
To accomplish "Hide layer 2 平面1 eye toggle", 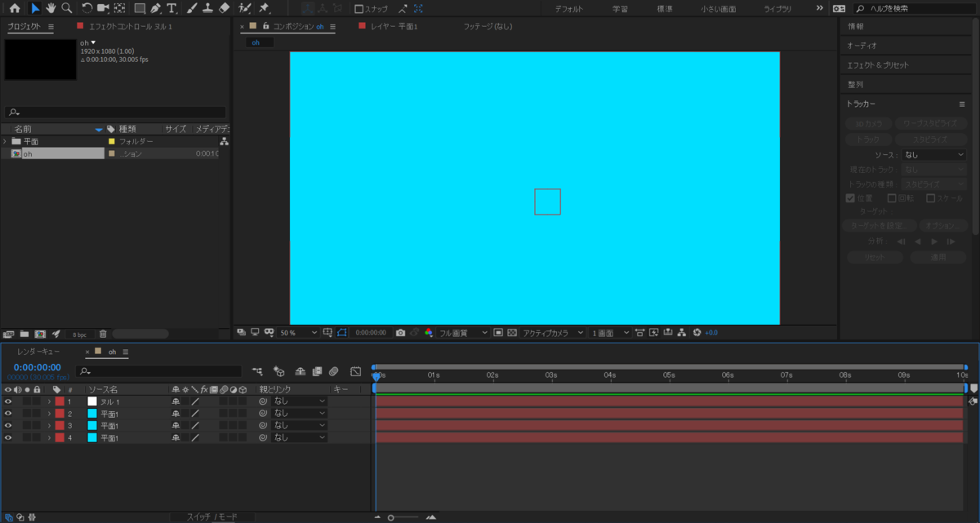I will click(x=8, y=414).
